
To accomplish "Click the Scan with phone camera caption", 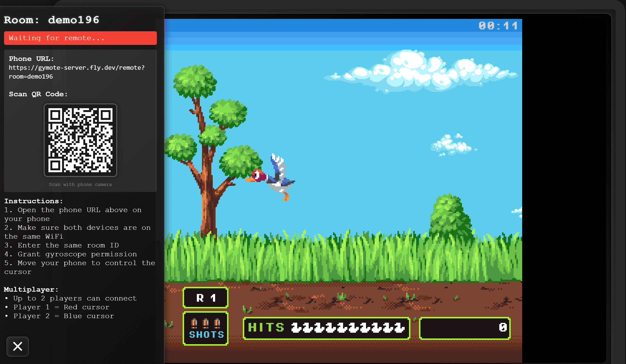I will tap(80, 184).
